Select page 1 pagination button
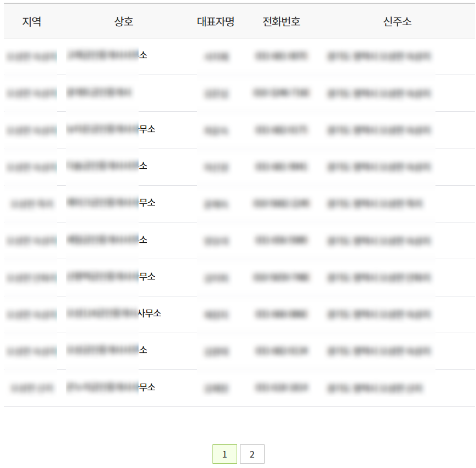 click(x=225, y=454)
